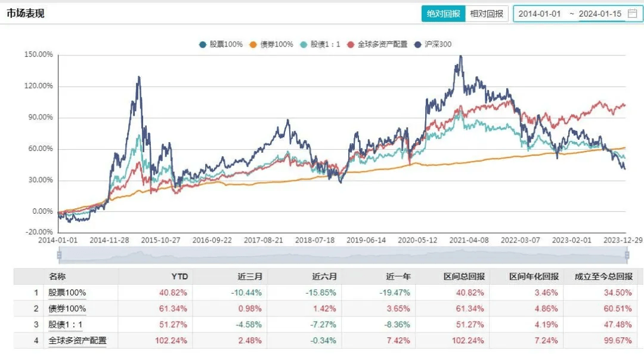This screenshot has width=644, height=354.
Task: Click the left handle of the range selector
Action: click(x=58, y=255)
